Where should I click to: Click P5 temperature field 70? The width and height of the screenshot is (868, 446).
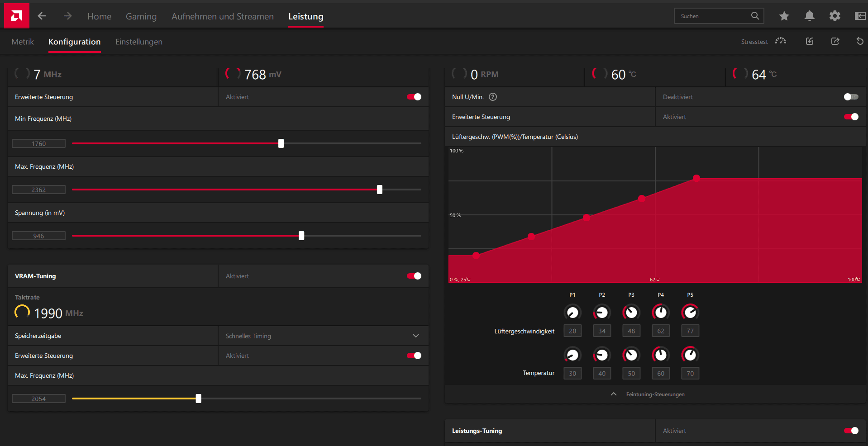pyautogui.click(x=690, y=373)
